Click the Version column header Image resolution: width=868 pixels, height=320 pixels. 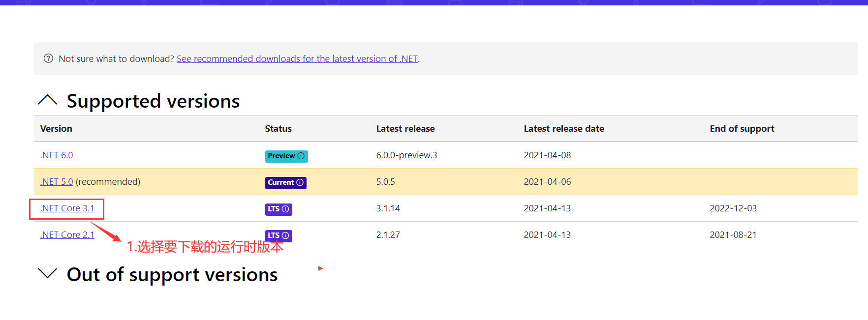pyautogui.click(x=56, y=129)
